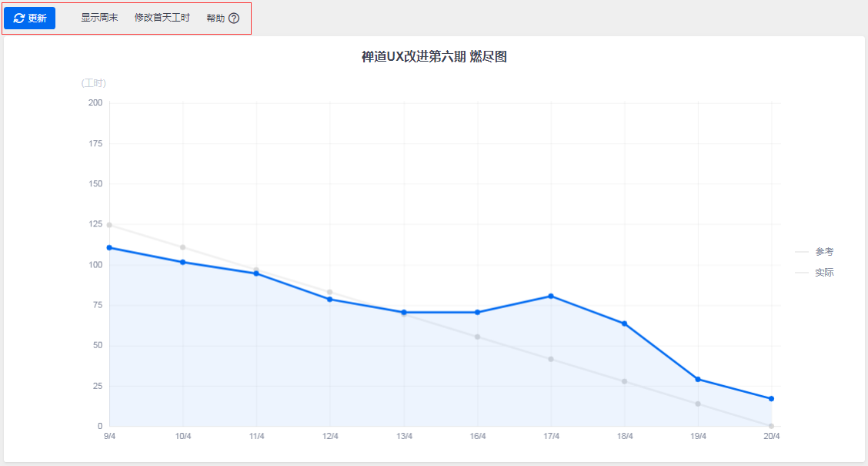
Task: Select the actual line point at 11/4
Action: pyautogui.click(x=256, y=273)
